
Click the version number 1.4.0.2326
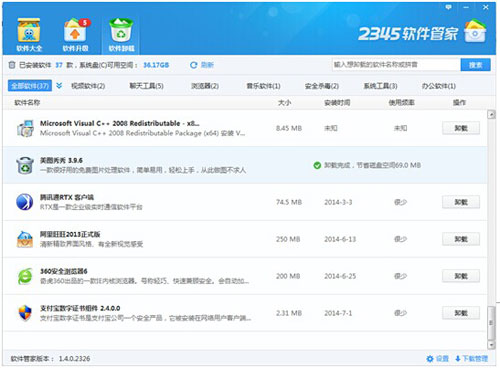(74, 359)
